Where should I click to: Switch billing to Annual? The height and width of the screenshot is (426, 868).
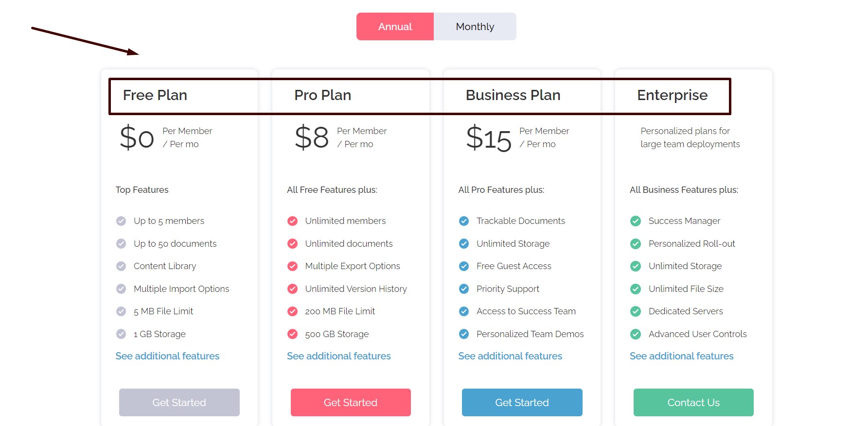click(395, 27)
